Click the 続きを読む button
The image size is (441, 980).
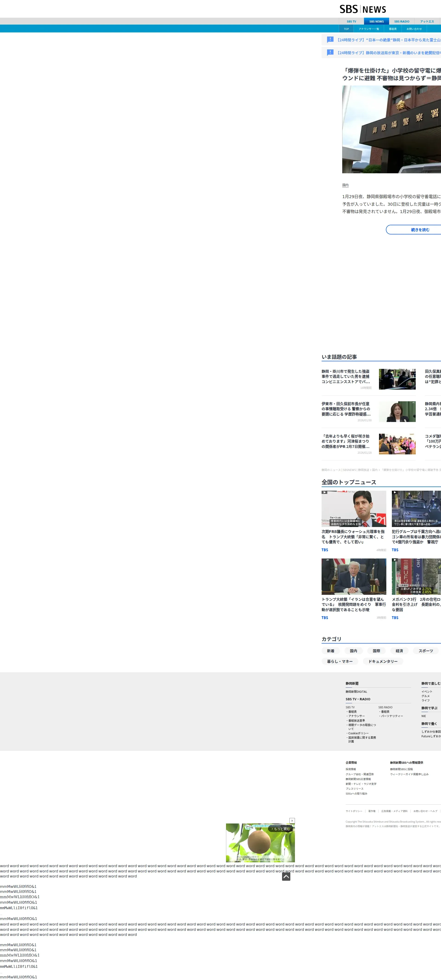[x=420, y=230]
